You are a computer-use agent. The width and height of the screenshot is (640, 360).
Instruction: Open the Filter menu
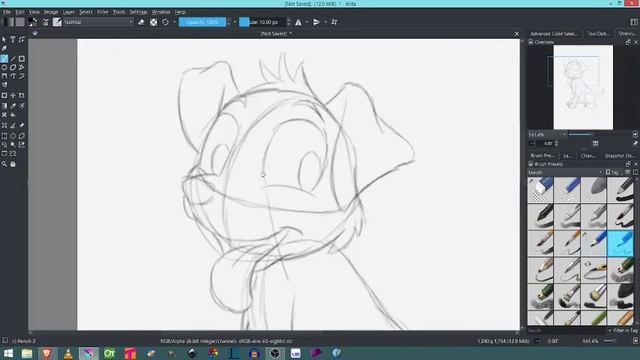click(x=102, y=12)
